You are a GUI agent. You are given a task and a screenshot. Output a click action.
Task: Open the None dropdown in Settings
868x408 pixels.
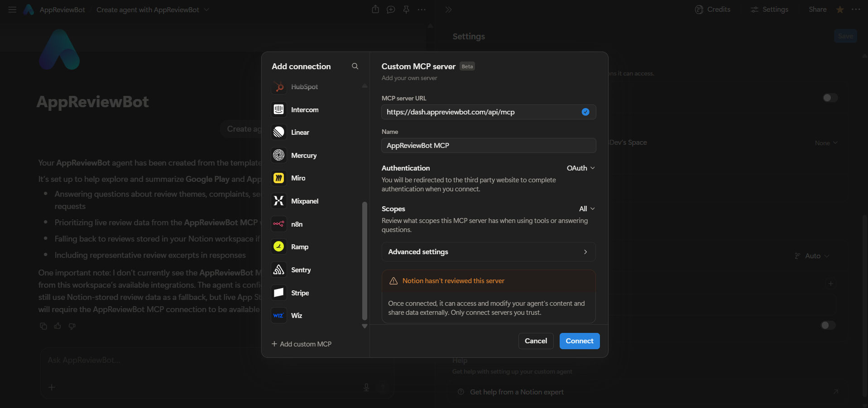coord(826,143)
